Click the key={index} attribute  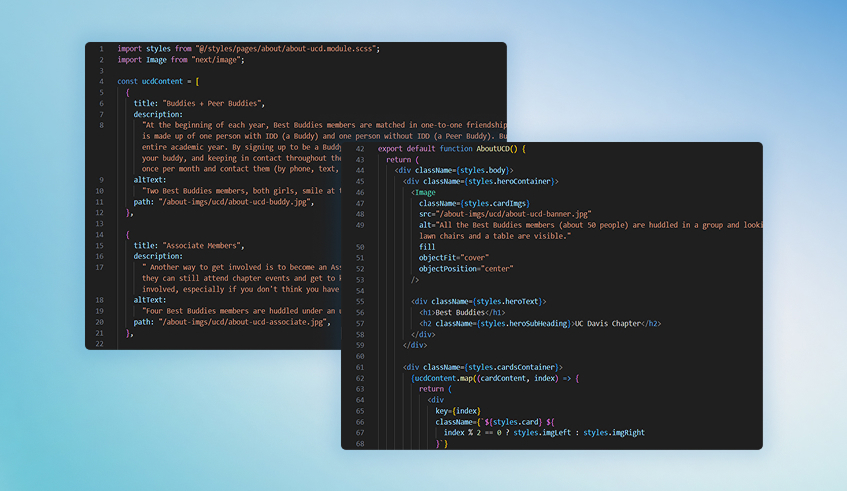pyautogui.click(x=458, y=411)
